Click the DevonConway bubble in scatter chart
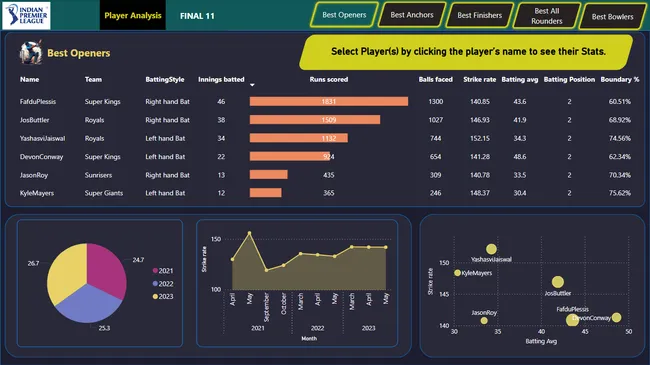 coord(616,318)
